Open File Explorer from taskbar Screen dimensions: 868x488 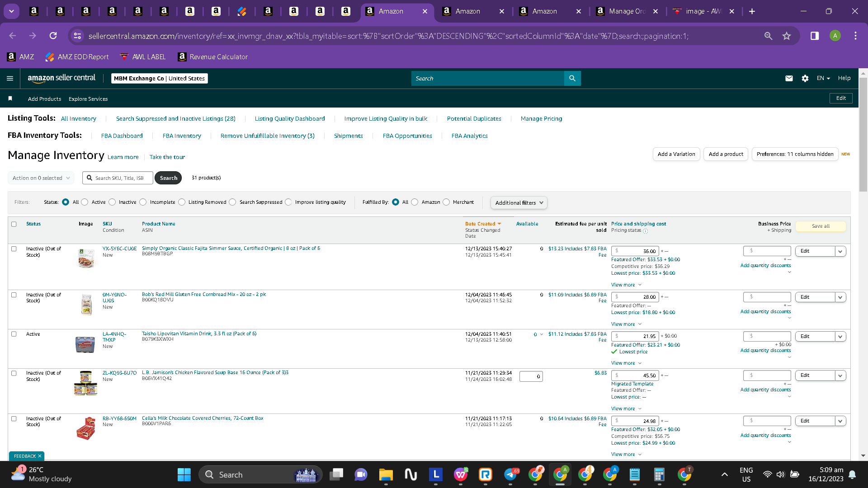tap(386, 474)
